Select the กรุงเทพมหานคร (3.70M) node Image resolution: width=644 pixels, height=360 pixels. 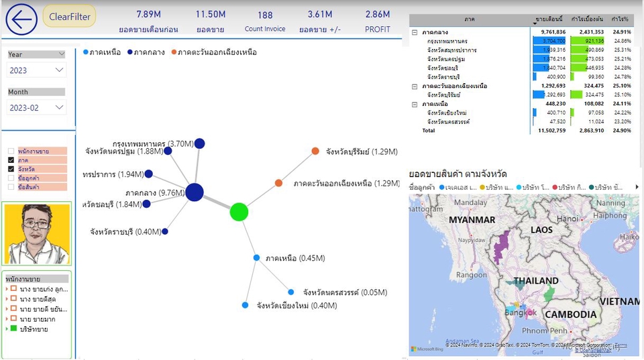click(200, 143)
